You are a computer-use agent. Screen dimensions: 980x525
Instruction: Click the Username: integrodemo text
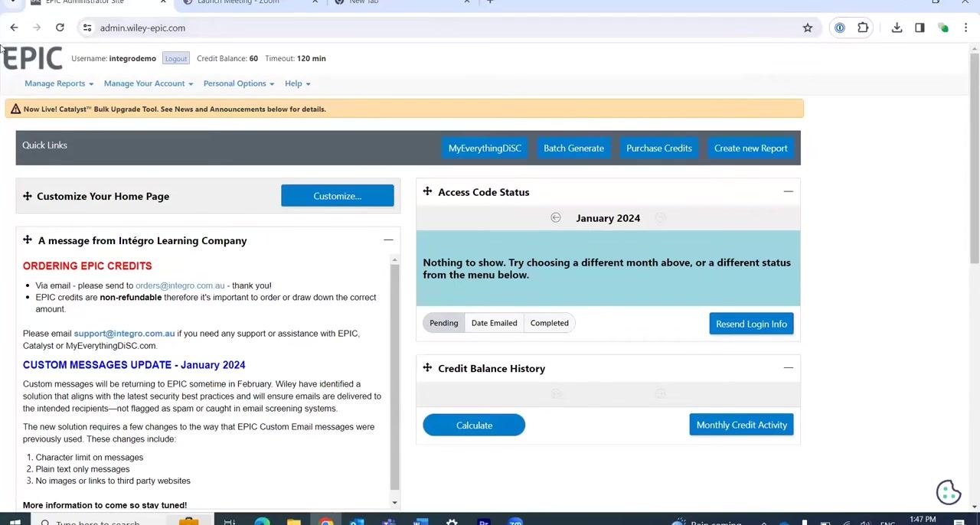(113, 58)
